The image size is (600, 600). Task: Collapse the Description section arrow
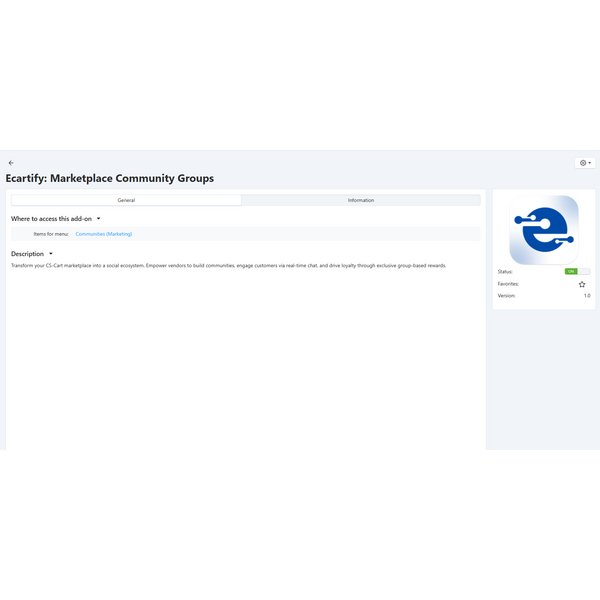pos(51,254)
